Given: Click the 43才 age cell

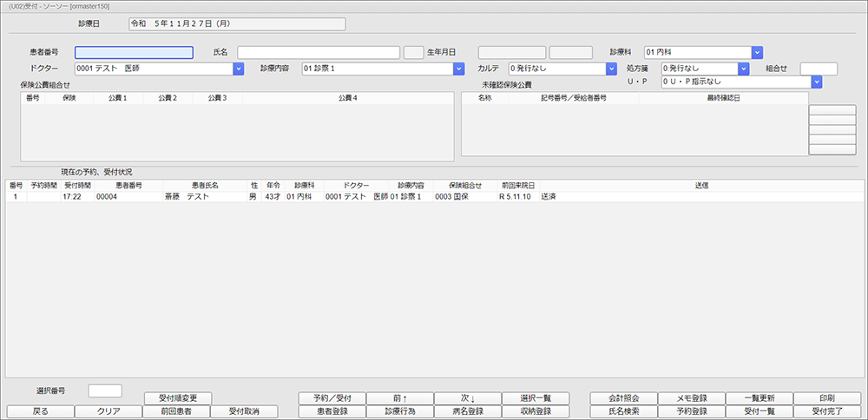Looking at the screenshot, I should pyautogui.click(x=273, y=197).
